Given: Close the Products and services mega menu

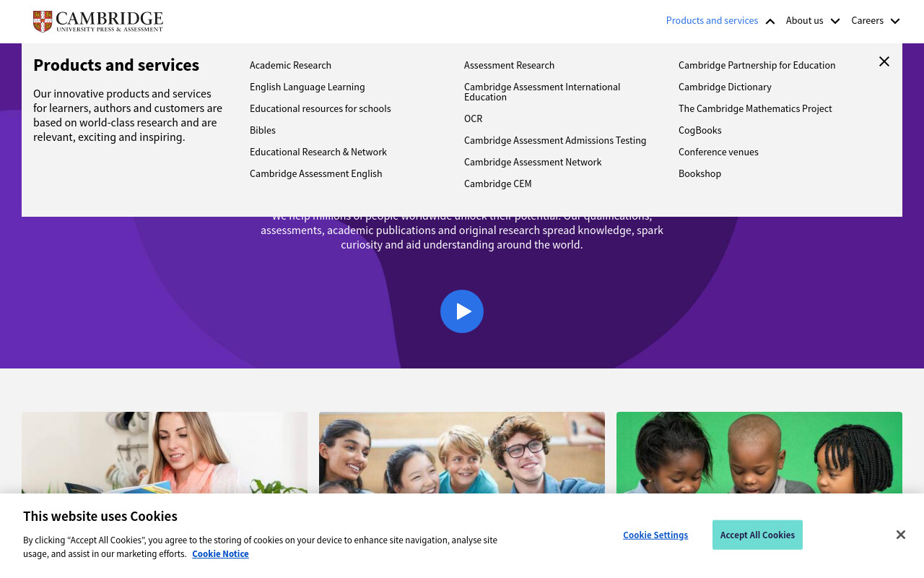Looking at the screenshot, I should click(x=884, y=61).
